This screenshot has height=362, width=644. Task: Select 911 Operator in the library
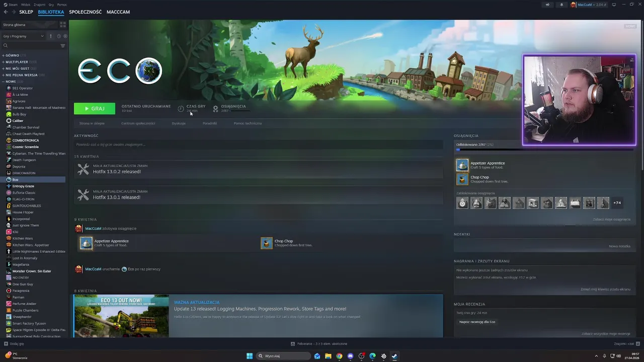22,88
